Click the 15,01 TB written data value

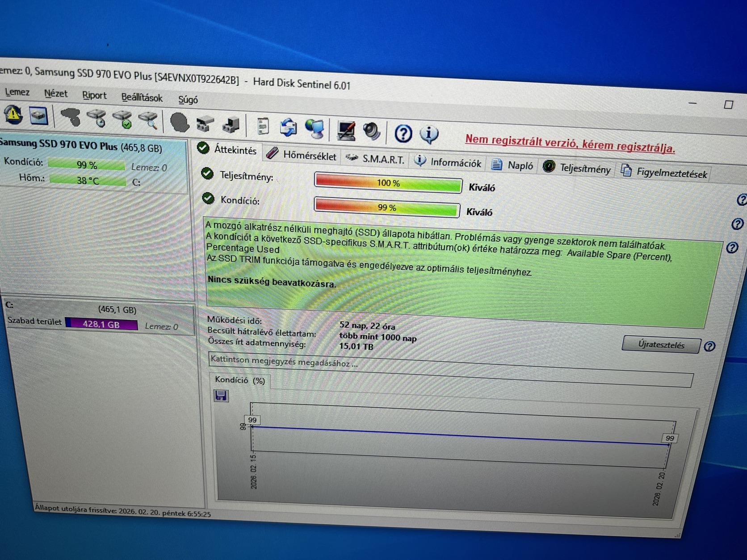coord(356,346)
